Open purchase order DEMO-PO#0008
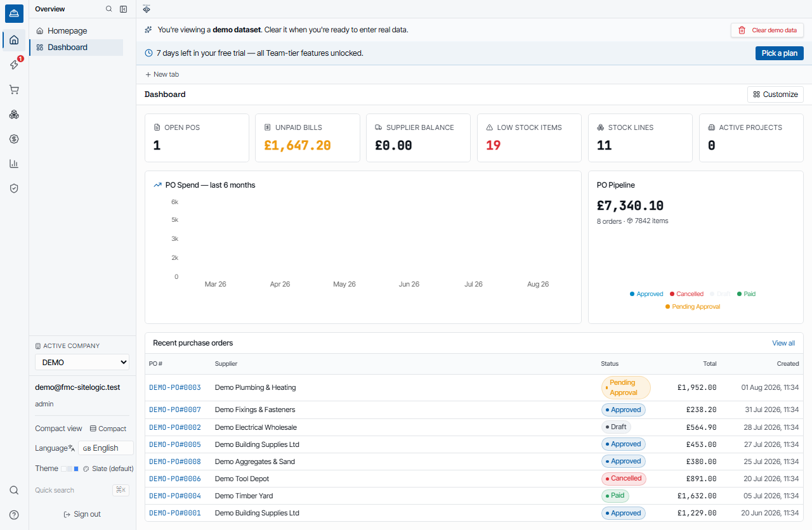The height and width of the screenshot is (530, 812). (x=175, y=462)
